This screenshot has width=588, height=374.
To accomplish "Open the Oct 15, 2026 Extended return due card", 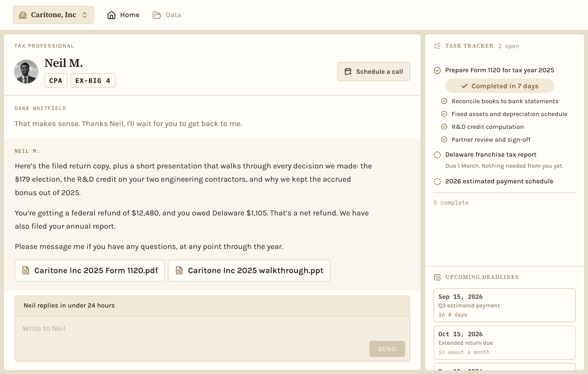I will coord(504,343).
